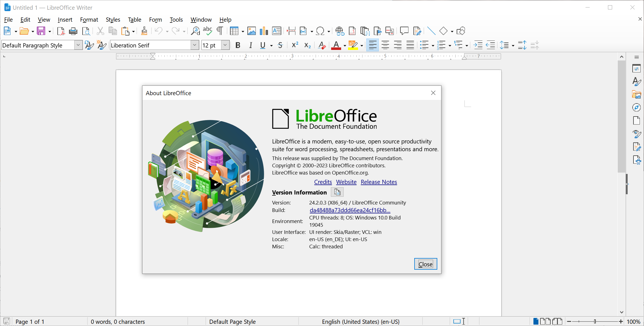Click the Website link in About dialog
The width and height of the screenshot is (644, 326).
click(x=346, y=182)
